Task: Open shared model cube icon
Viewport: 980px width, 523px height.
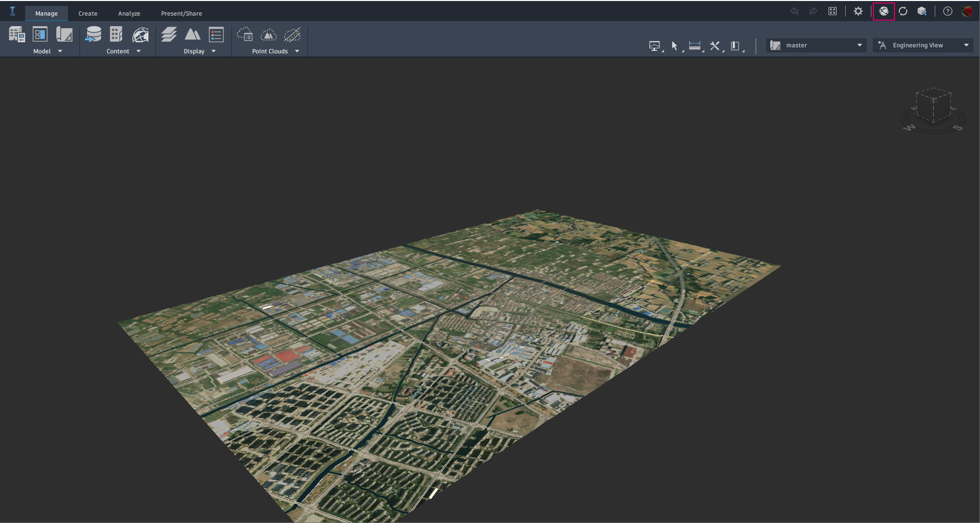Action: (x=922, y=11)
